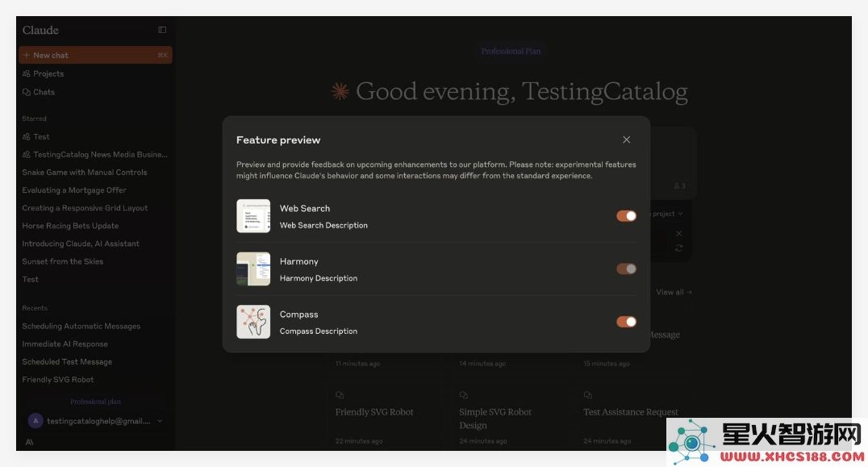The height and width of the screenshot is (467, 868).
Task: Click the Claude logo title
Action: tap(40, 30)
